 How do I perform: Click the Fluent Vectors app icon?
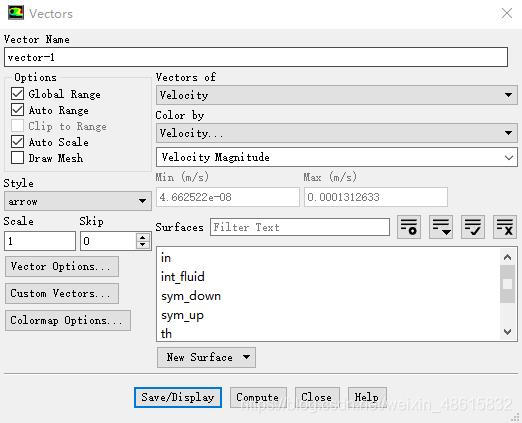click(x=16, y=13)
